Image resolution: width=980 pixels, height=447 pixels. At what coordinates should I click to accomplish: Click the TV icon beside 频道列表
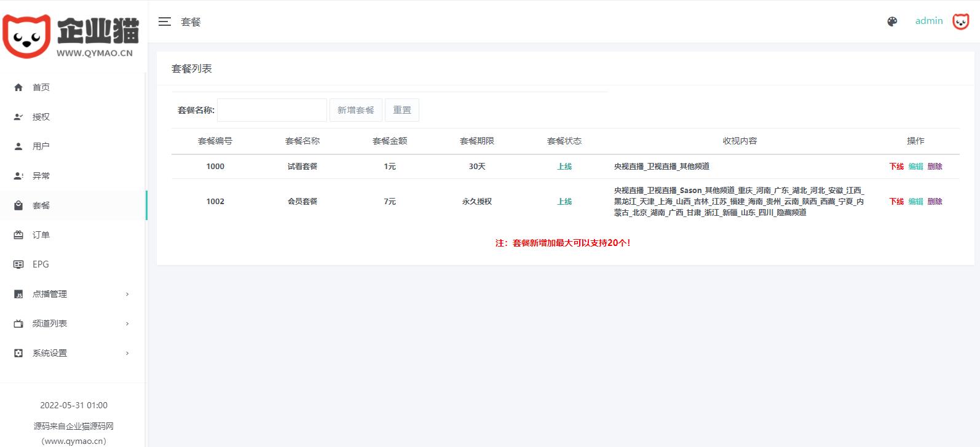pos(18,323)
